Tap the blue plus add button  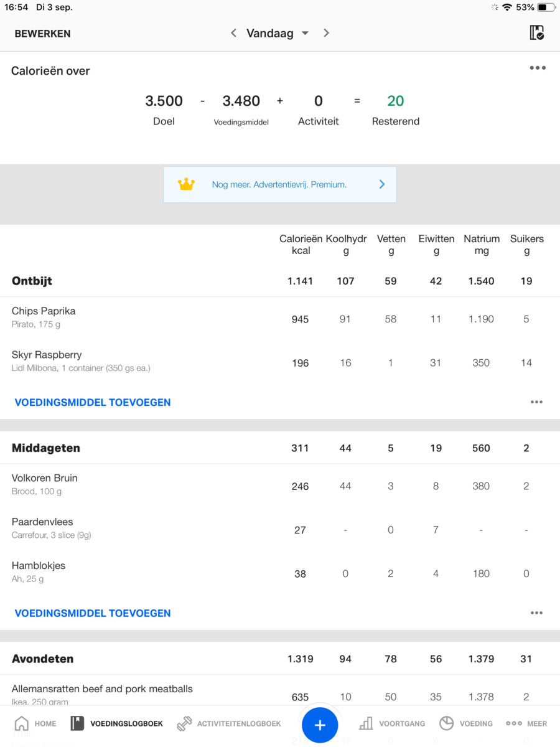pos(320,725)
